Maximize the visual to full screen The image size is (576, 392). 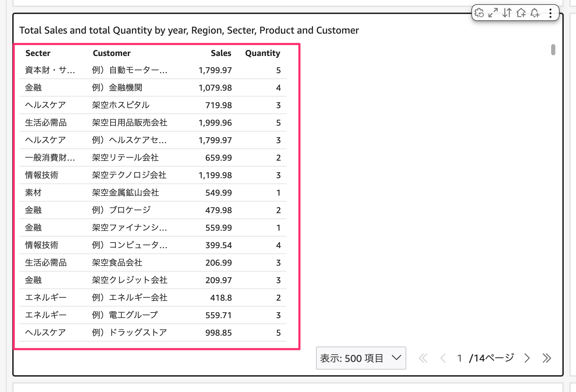[x=493, y=13]
